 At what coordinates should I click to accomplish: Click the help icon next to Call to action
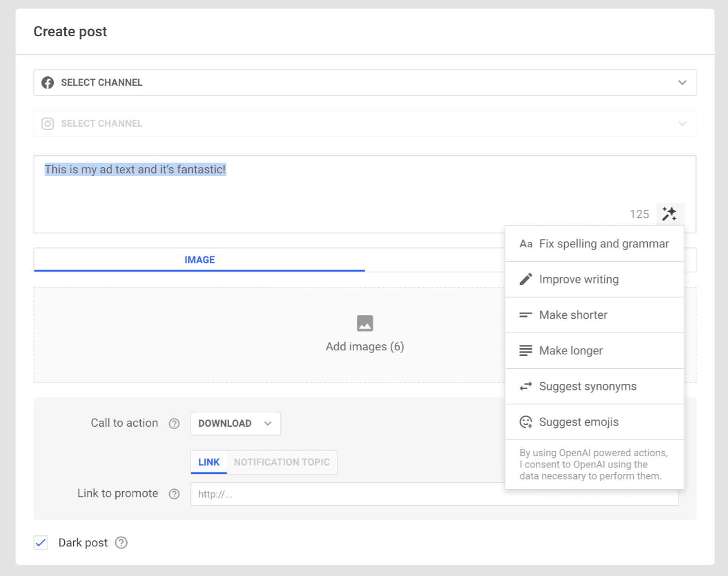(174, 423)
